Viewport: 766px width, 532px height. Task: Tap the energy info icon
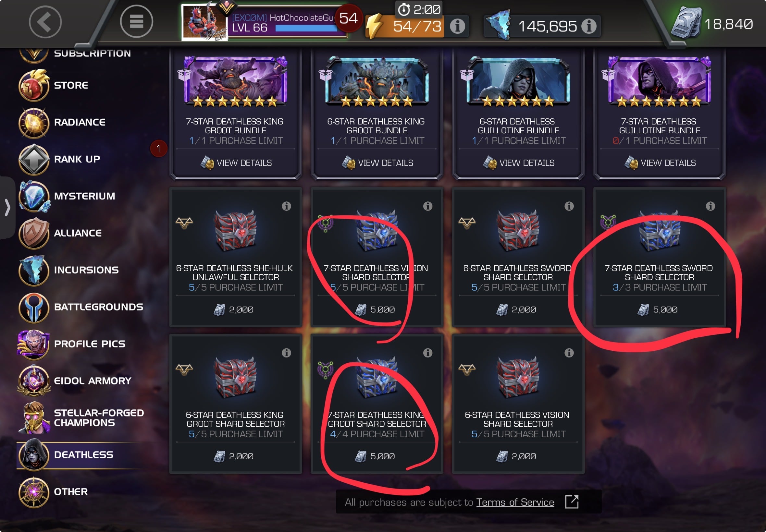coord(457,26)
